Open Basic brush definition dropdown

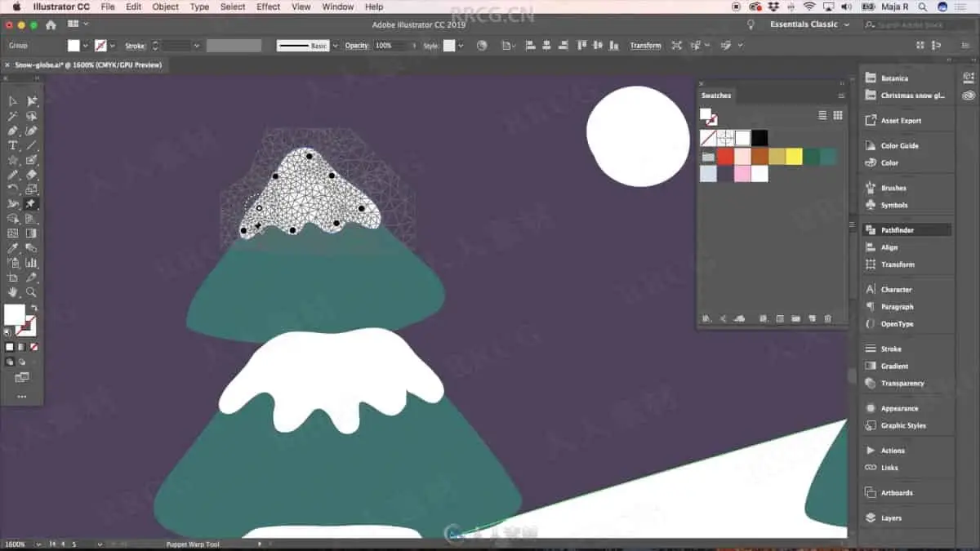(335, 46)
